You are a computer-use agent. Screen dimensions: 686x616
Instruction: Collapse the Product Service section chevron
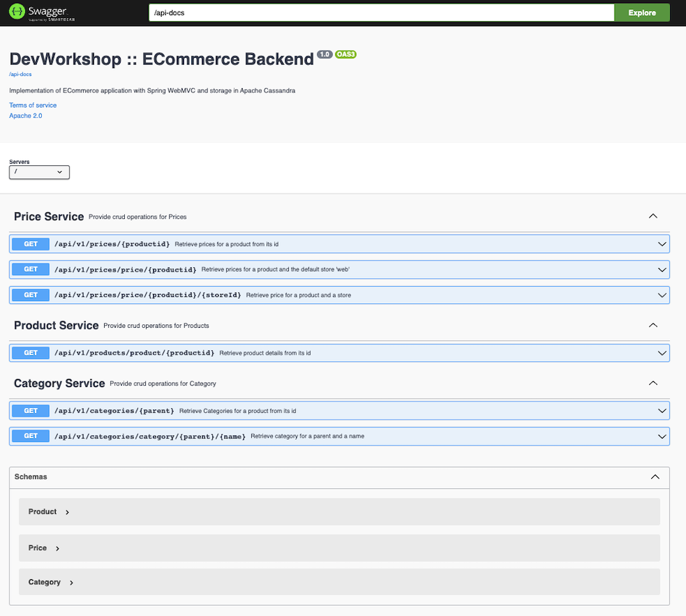tap(653, 325)
